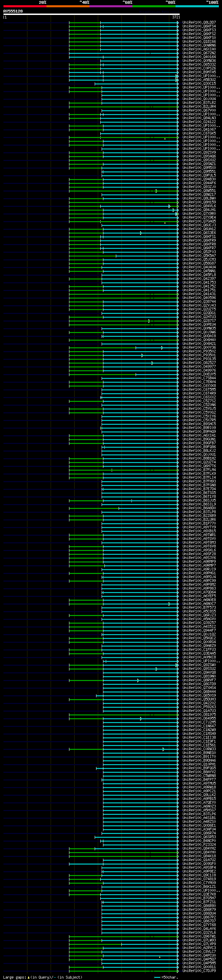Select hit UniRef100_B7FLM4

click(199, 470)
